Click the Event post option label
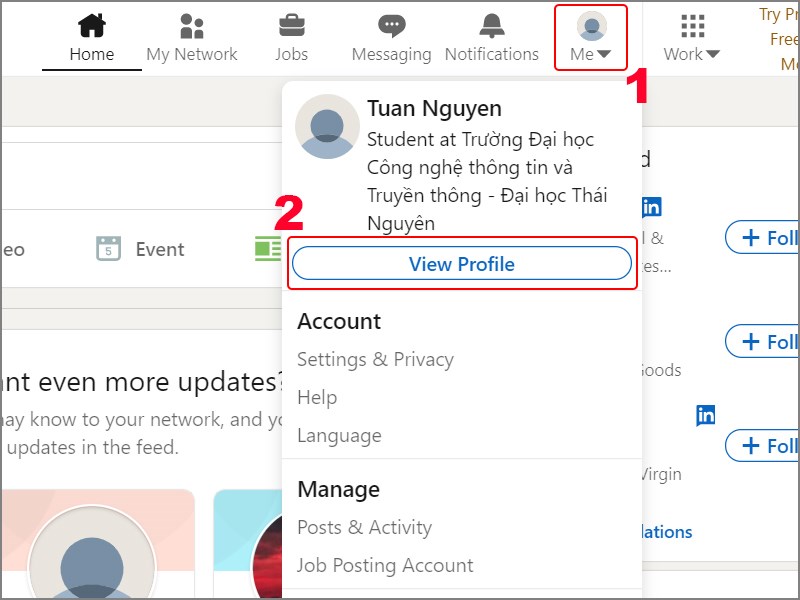The width and height of the screenshot is (800, 600). 160,249
